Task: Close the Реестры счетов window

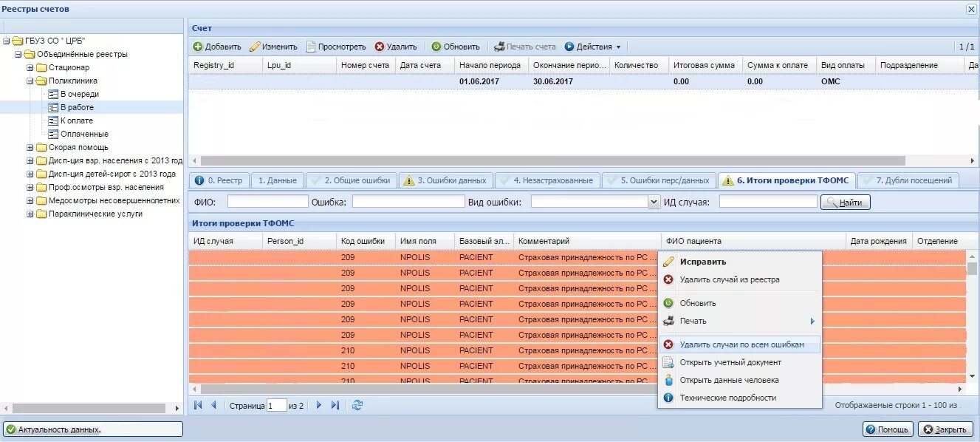Action: click(971, 9)
